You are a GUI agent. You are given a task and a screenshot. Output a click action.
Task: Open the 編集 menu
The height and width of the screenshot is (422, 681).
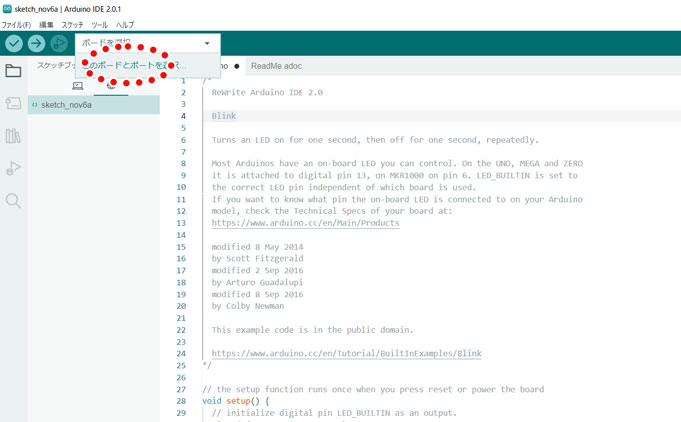coord(46,25)
